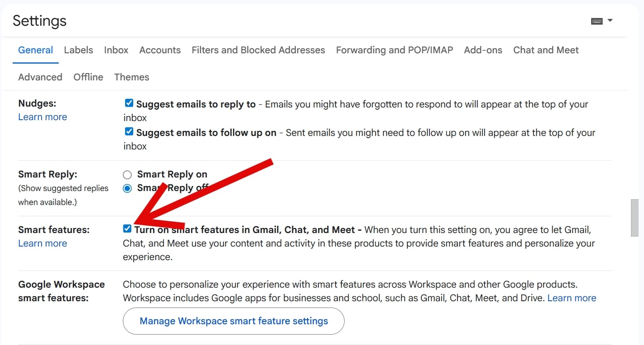
Task: Enable Suggest emails to reply to
Action: pos(129,103)
